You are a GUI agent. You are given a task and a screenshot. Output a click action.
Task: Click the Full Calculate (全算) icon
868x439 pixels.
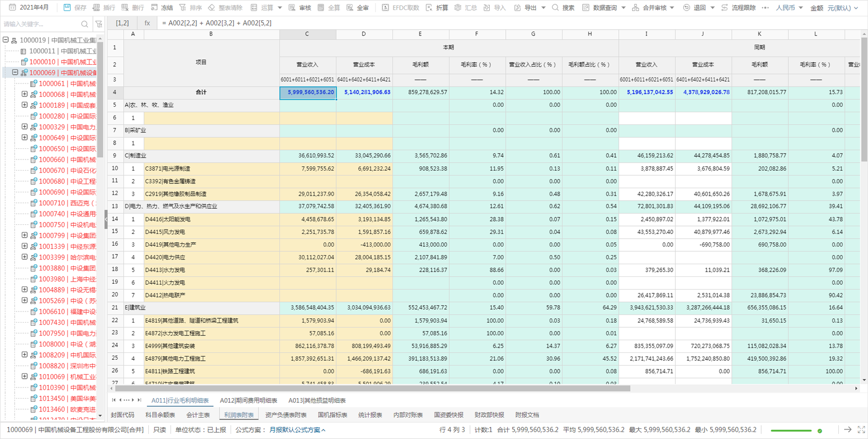[x=321, y=7]
